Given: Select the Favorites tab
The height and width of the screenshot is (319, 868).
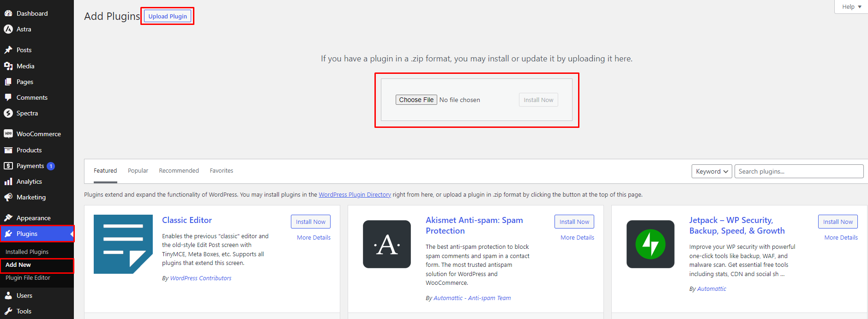Looking at the screenshot, I should (x=221, y=171).
